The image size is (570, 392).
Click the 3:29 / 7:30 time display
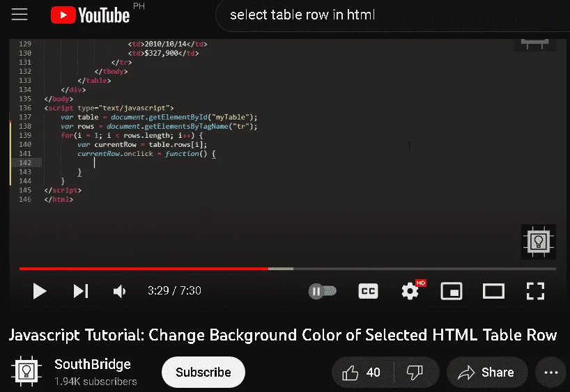174,290
